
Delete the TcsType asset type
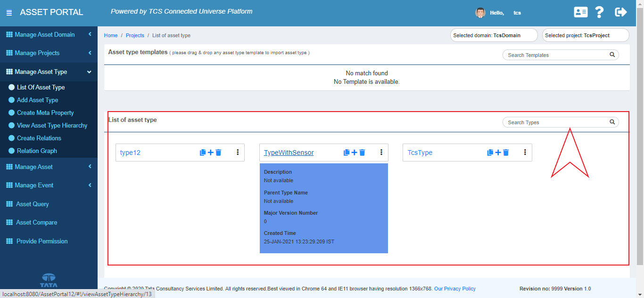pyautogui.click(x=506, y=153)
